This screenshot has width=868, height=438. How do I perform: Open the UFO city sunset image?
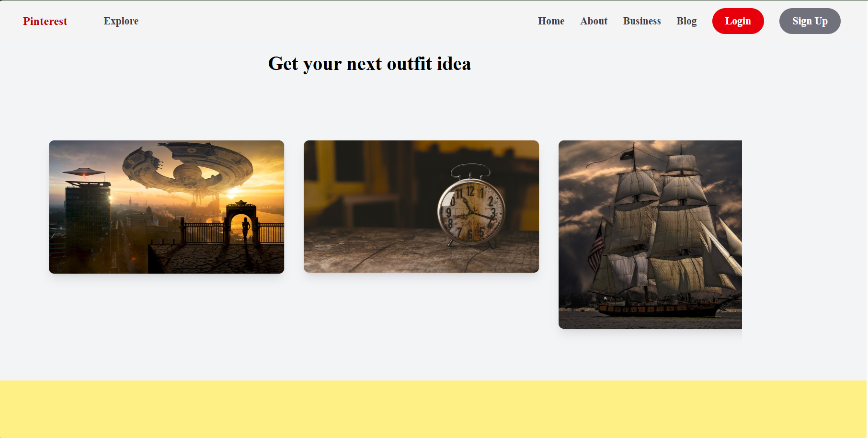tap(166, 207)
